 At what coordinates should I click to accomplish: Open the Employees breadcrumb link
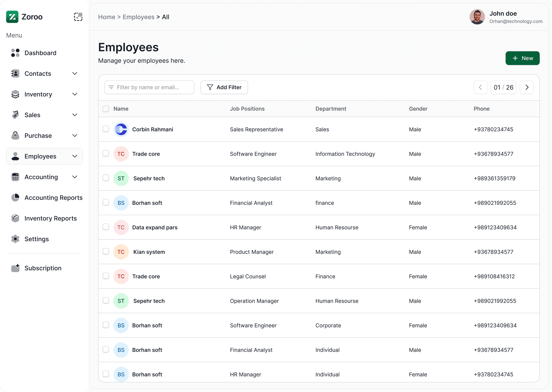point(138,17)
